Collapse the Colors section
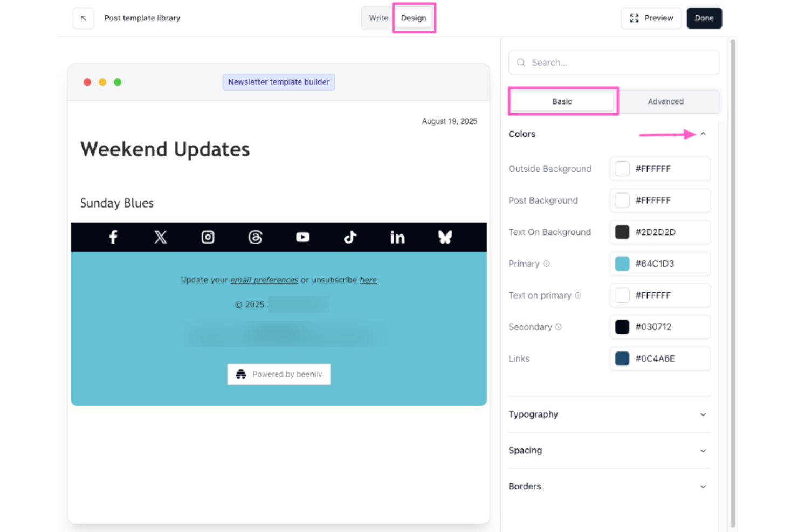The width and height of the screenshot is (798, 532). (703, 134)
